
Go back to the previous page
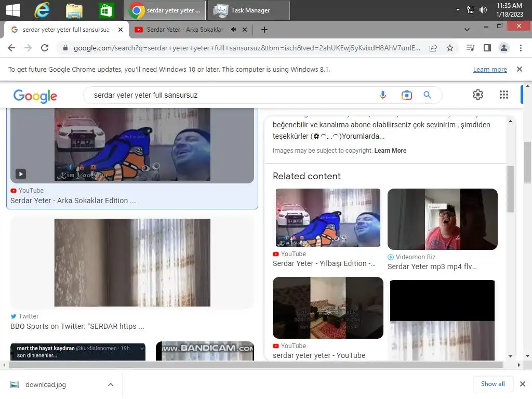pyautogui.click(x=11, y=48)
